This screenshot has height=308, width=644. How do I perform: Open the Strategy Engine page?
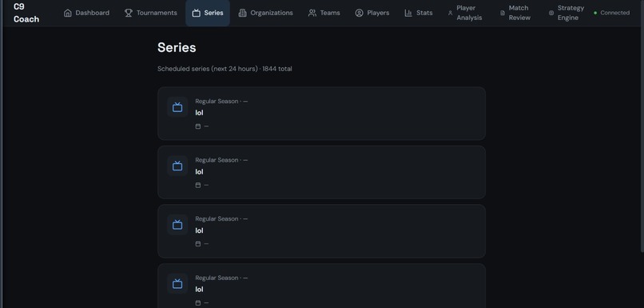click(566, 13)
